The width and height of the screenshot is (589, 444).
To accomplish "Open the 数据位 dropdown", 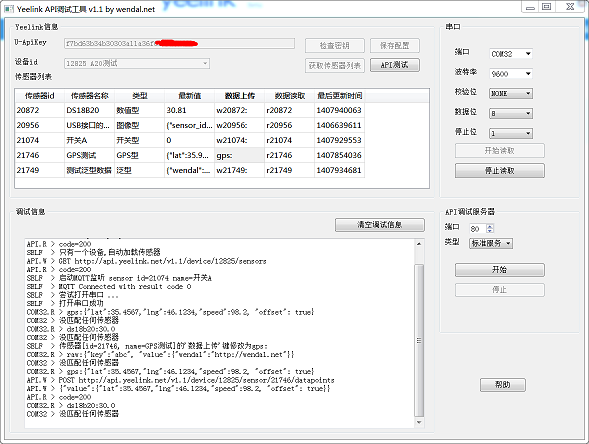I will 510,113.
